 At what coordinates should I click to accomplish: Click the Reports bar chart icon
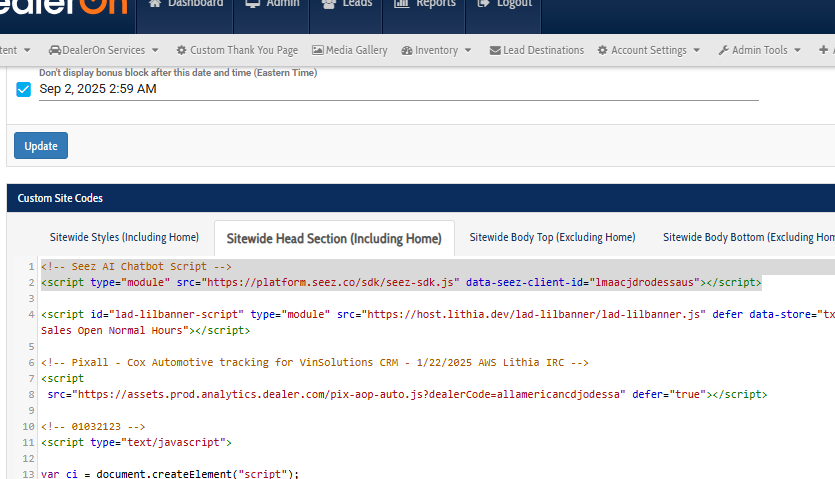(401, 4)
